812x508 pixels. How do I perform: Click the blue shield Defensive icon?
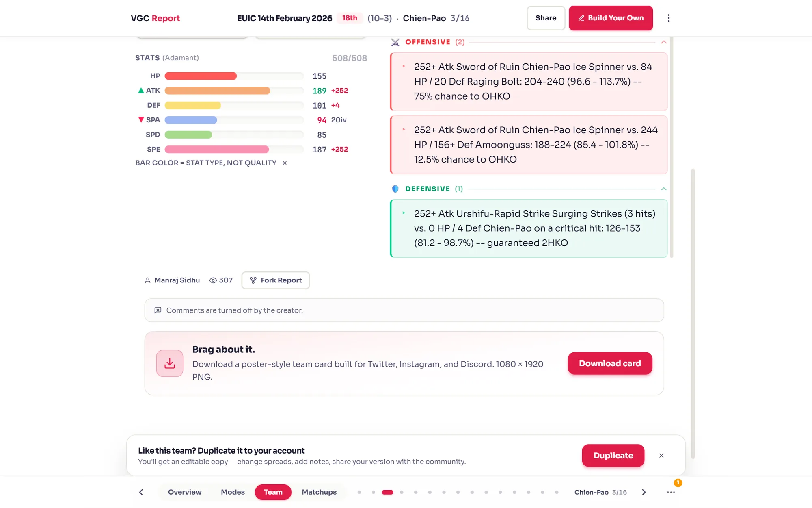pos(395,189)
